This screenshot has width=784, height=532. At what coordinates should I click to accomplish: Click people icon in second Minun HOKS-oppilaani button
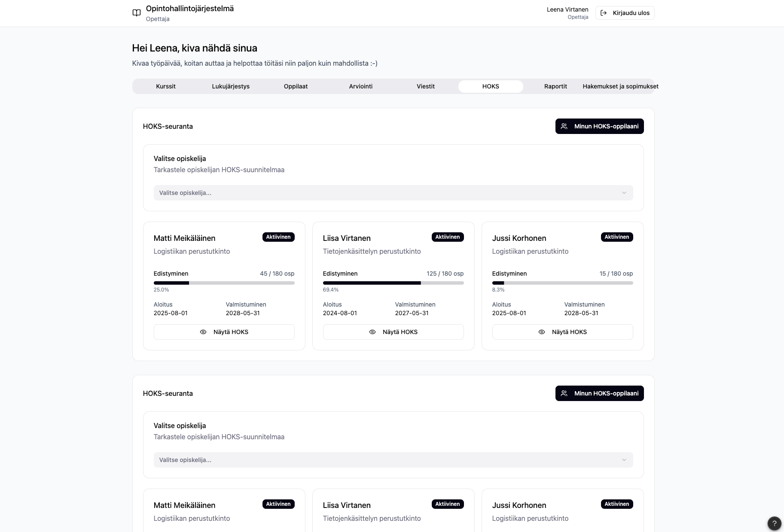pos(564,393)
